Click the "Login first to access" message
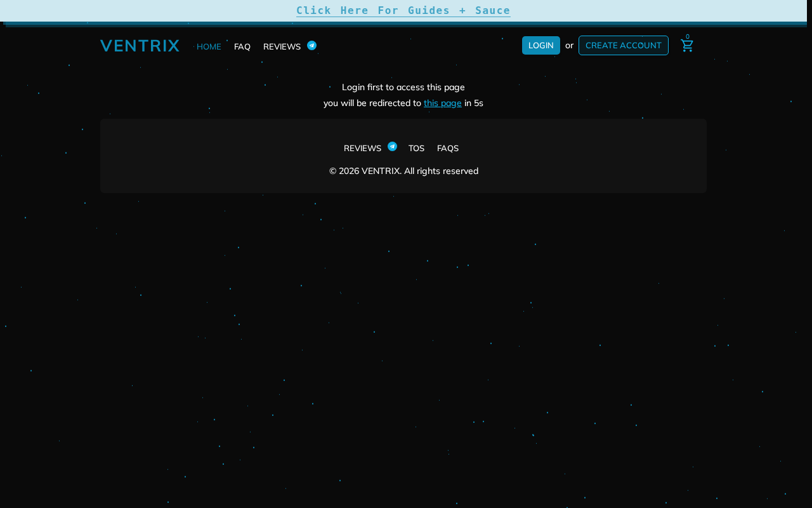 tap(403, 87)
